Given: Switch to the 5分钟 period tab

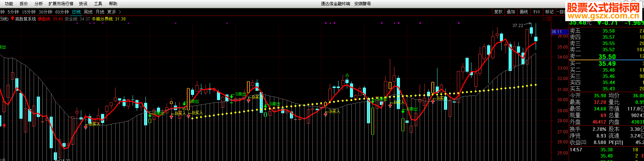Looking at the screenshot, I should tap(13, 12).
